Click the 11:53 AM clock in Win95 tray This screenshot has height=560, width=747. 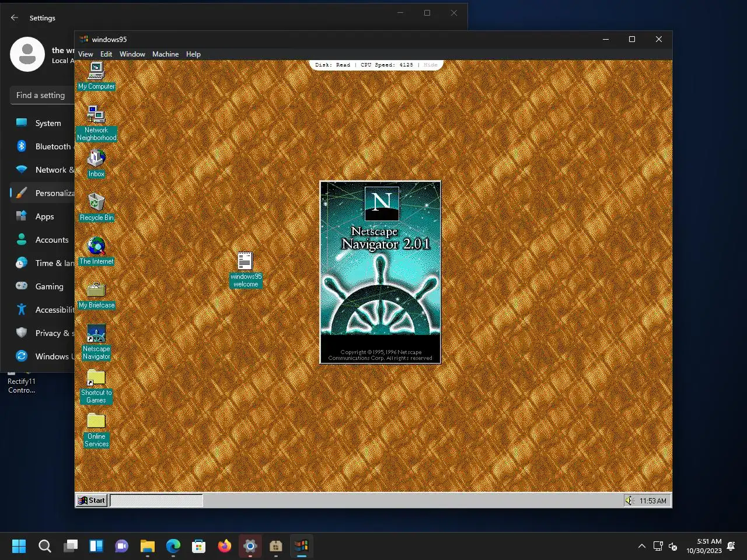point(652,501)
